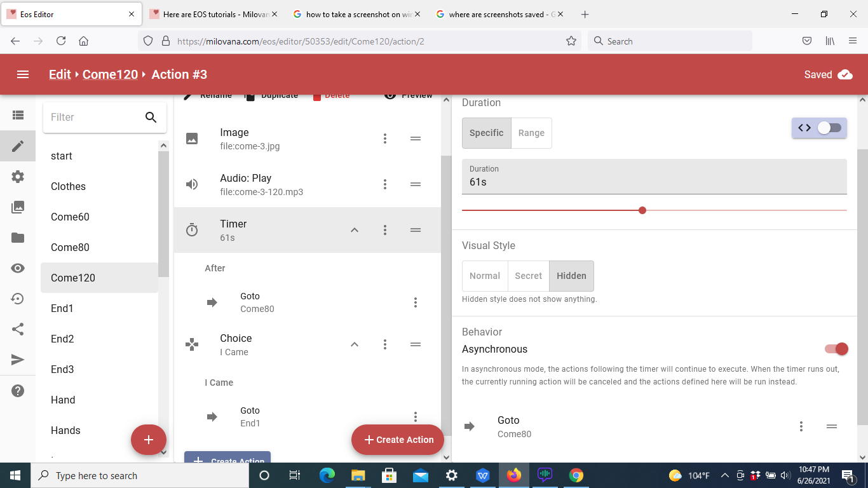Open the End2 page
This screenshot has height=488, width=868.
tap(99, 339)
